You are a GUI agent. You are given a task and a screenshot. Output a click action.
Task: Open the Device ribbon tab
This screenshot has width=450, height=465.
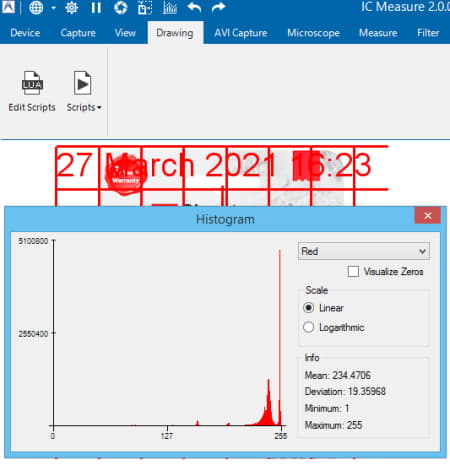[x=25, y=33]
